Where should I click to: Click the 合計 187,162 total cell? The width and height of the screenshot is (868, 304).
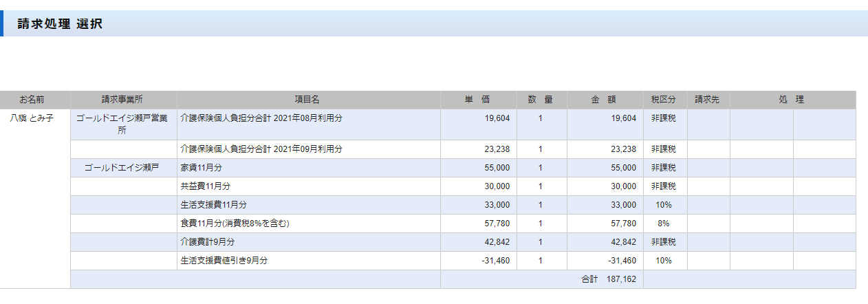pyautogui.click(x=608, y=279)
